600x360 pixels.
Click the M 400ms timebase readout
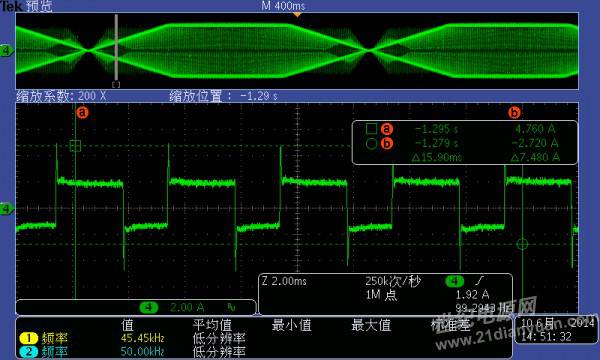tap(284, 6)
